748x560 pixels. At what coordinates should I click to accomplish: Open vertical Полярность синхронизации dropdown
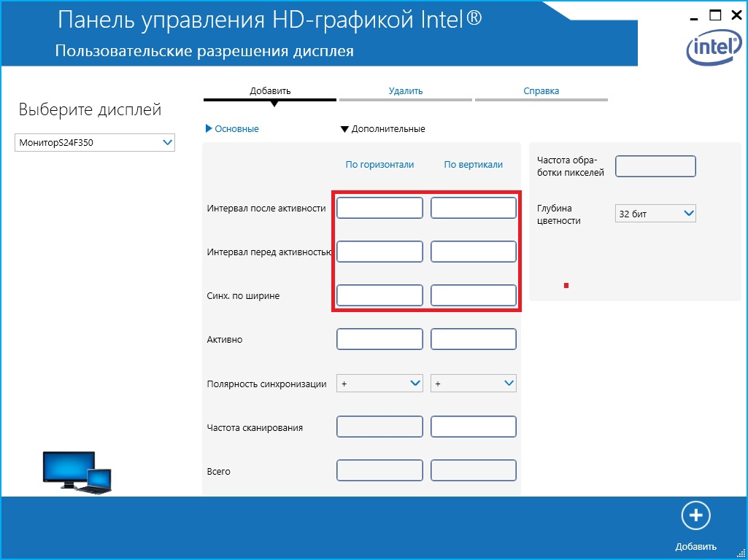473,384
